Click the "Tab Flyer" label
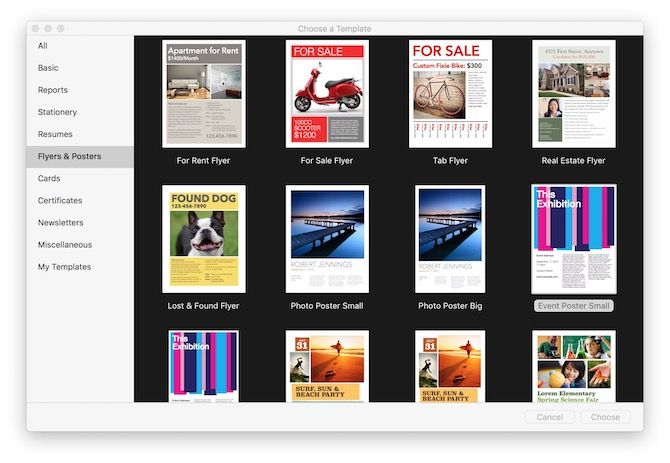Viewport: 670px width, 463px height. [x=450, y=161]
